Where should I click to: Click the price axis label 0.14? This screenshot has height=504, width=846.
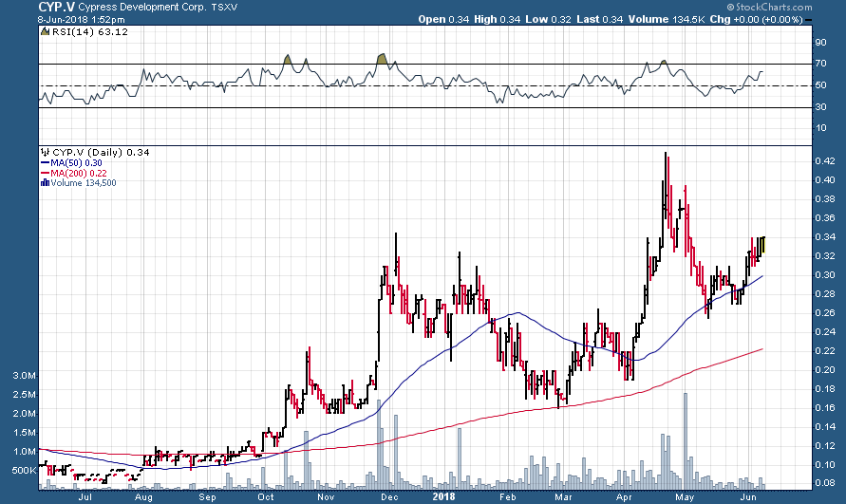(x=825, y=426)
